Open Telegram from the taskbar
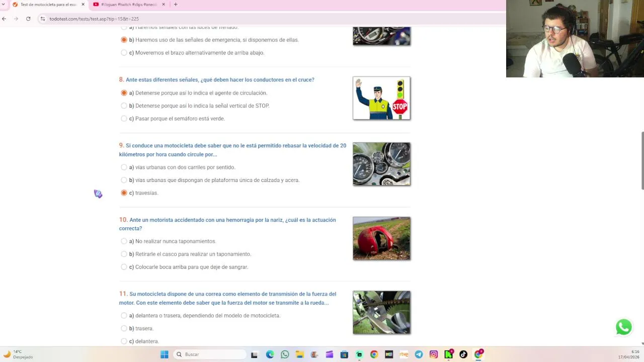The image size is (644, 362). pyautogui.click(x=419, y=354)
